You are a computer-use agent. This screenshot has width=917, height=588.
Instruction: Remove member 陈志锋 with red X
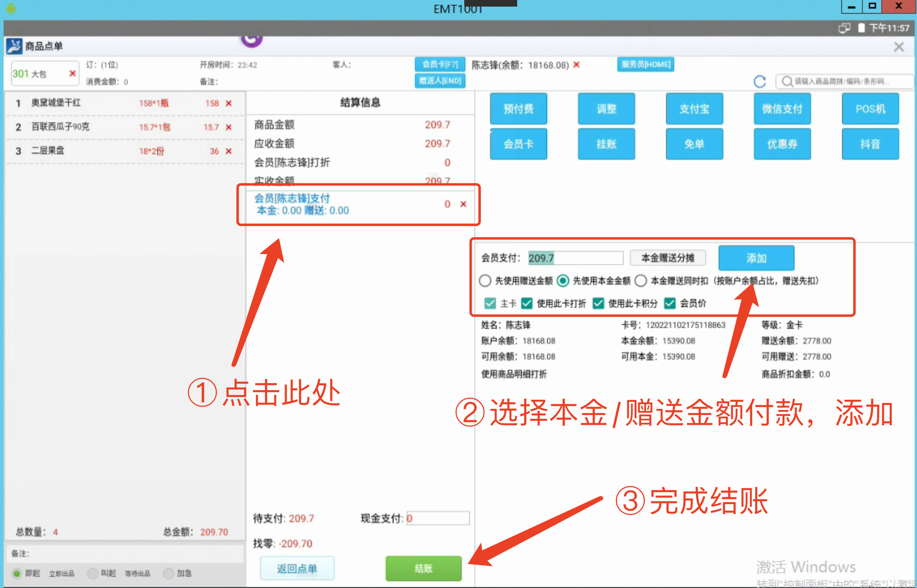(577, 64)
